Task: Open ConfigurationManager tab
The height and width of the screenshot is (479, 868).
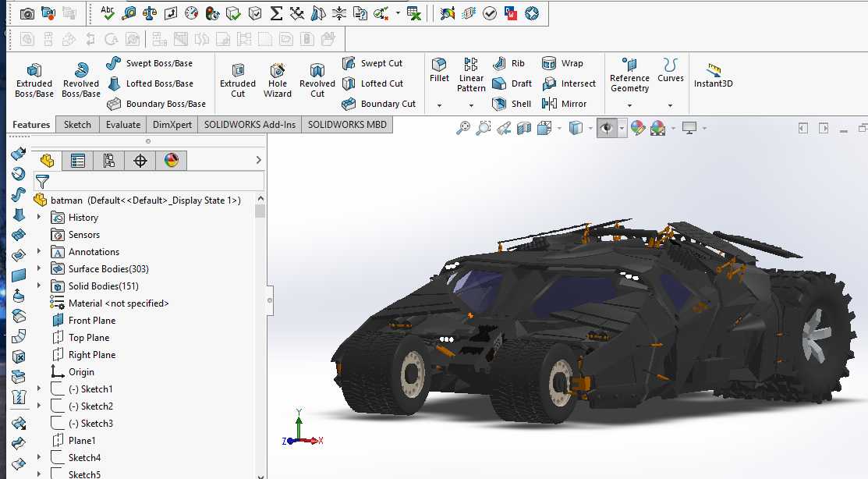Action: click(108, 161)
